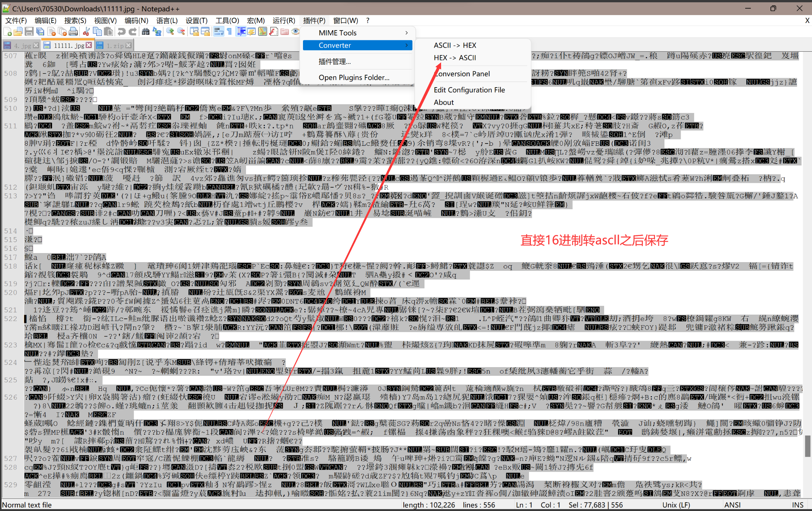The image size is (812, 511).
Task: Click the Undo arrow icon
Action: point(121,32)
